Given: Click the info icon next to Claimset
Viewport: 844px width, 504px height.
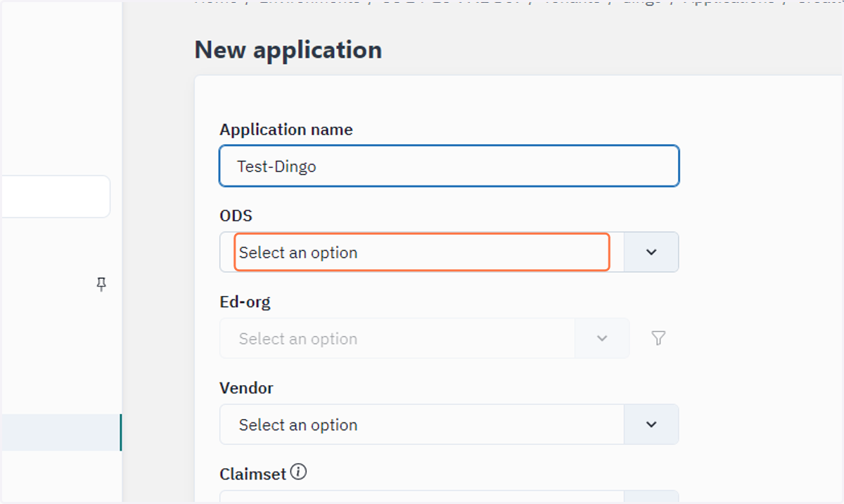Looking at the screenshot, I should click(x=298, y=472).
